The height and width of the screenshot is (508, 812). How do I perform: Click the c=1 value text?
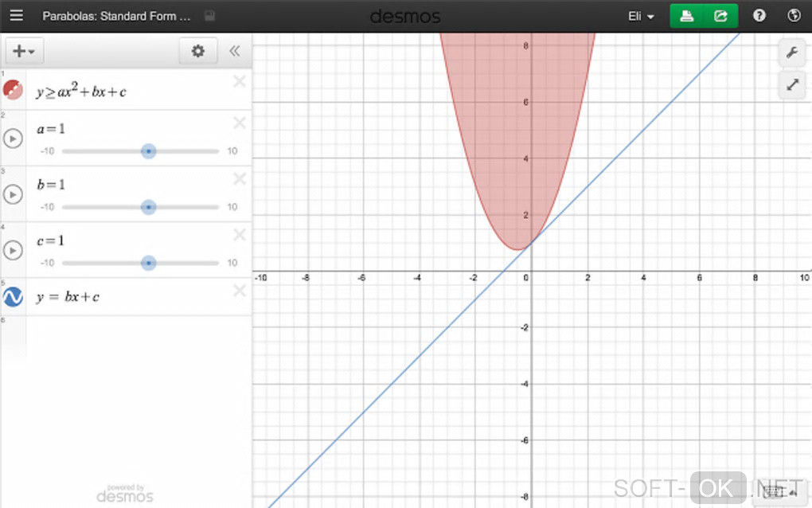tap(51, 240)
